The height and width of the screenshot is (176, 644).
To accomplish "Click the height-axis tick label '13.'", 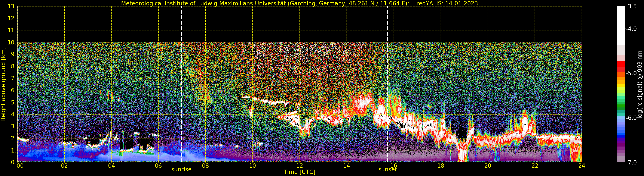I will pos(12,6).
